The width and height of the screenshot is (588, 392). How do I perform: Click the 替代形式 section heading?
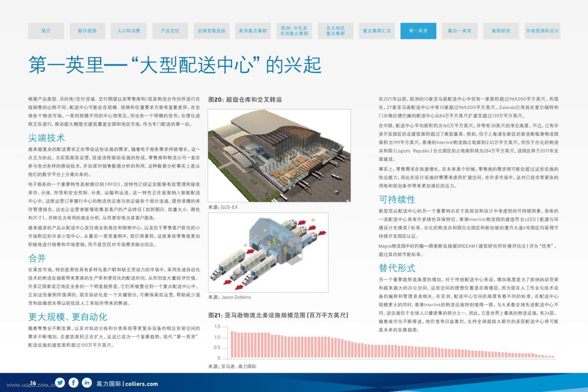pyautogui.click(x=397, y=267)
